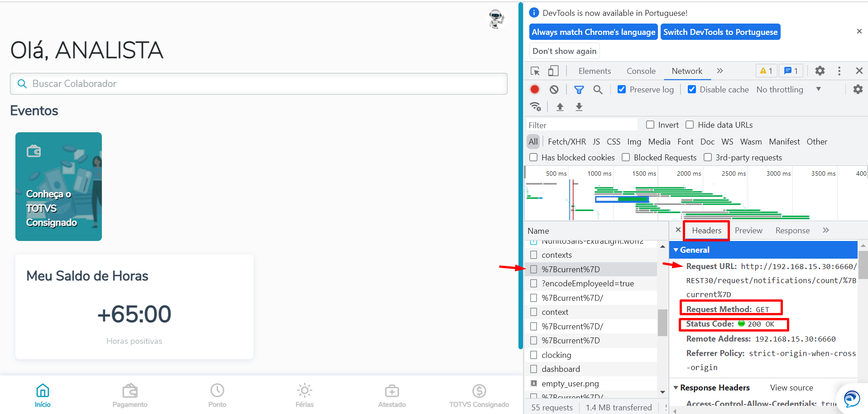
Task: Toggle the Preserve log checkbox
Action: click(x=622, y=89)
